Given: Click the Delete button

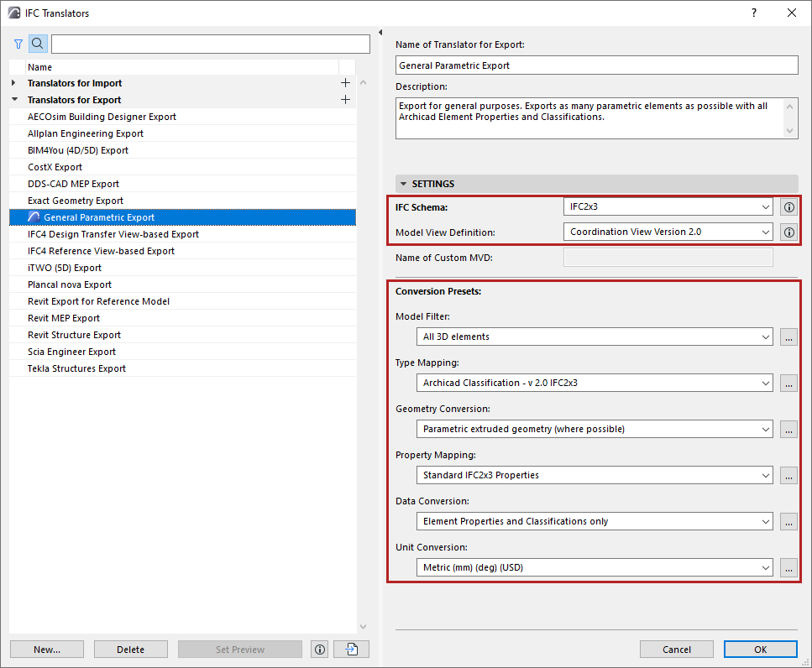Looking at the screenshot, I should point(130,650).
